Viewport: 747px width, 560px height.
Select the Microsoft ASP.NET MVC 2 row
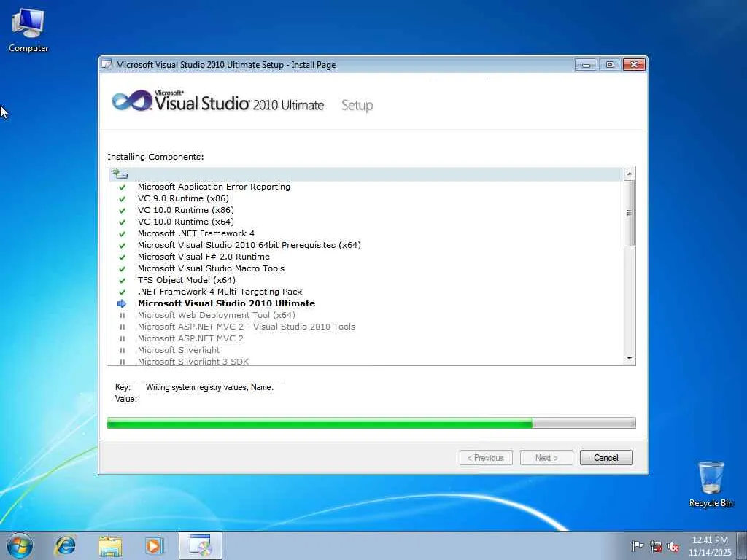coord(365,338)
